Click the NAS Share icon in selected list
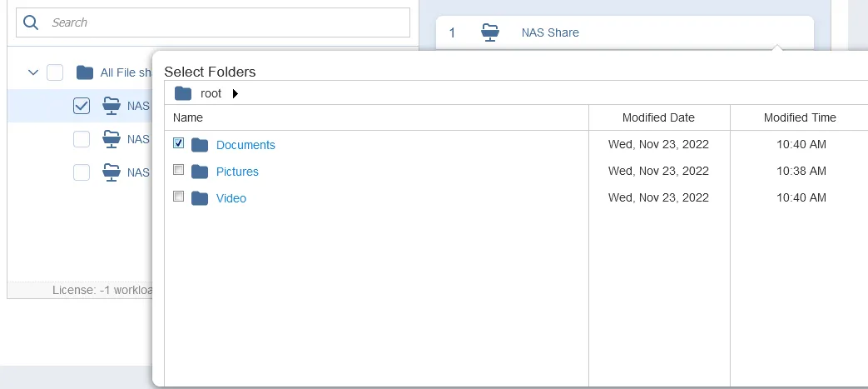Viewport: 868px width, 389px height. coord(491,32)
